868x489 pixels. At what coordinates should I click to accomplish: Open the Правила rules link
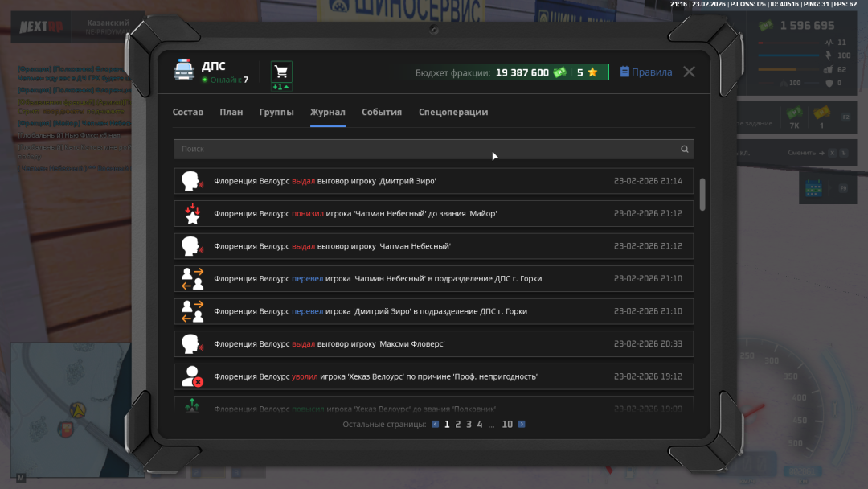coord(646,72)
